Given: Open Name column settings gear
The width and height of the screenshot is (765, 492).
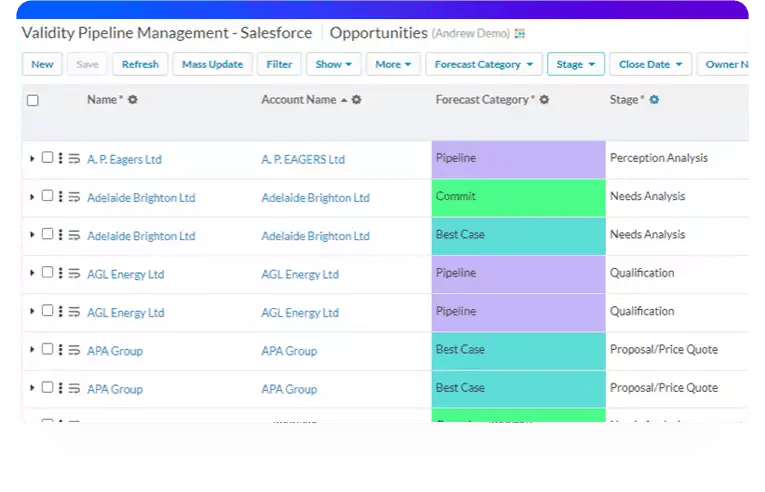Looking at the screenshot, I should 133,100.
